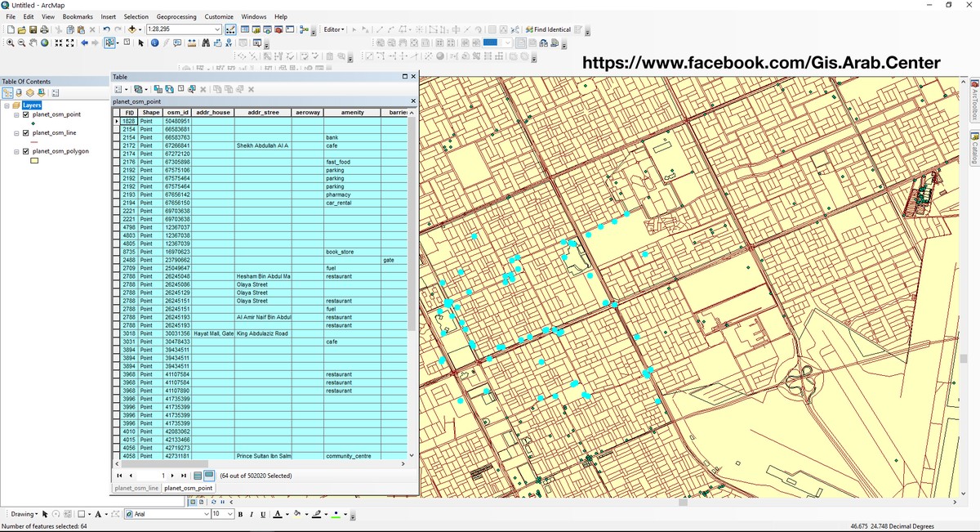The height and width of the screenshot is (532, 980).
Task: Click the Find Identical button
Action: 548,29
